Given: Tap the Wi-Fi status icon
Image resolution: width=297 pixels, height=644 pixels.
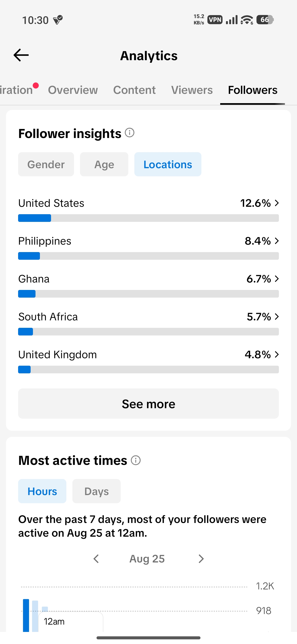Looking at the screenshot, I should [x=247, y=20].
